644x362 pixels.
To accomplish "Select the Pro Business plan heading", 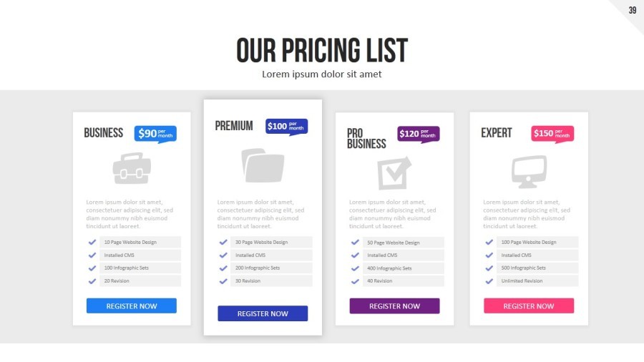I will point(366,138).
